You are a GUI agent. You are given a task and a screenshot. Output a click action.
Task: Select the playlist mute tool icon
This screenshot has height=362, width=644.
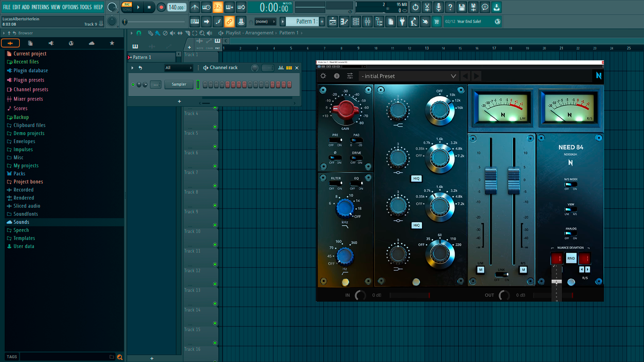pos(173,33)
